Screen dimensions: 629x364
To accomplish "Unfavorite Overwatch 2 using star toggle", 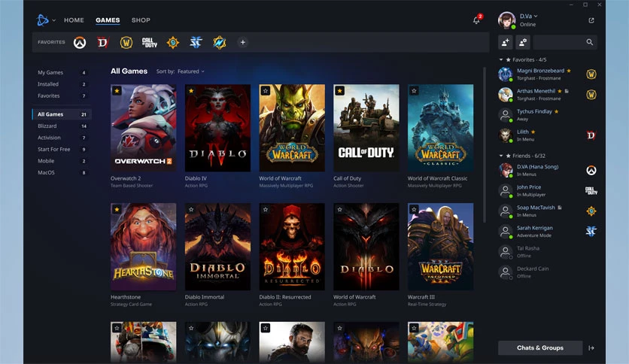I will [x=117, y=91].
